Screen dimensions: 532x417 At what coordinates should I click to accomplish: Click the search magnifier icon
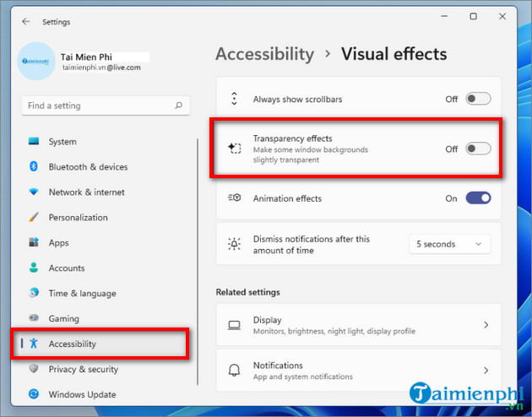pyautogui.click(x=178, y=106)
